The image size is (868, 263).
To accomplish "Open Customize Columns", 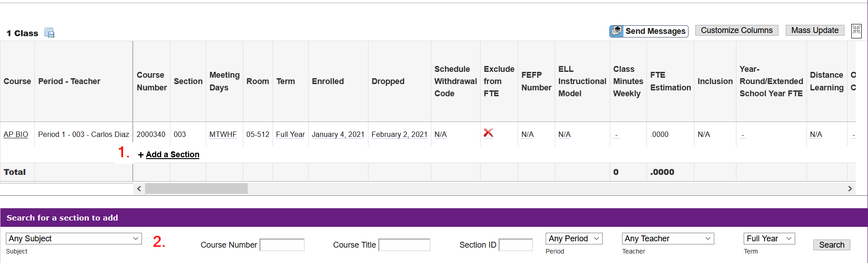I will [x=736, y=30].
